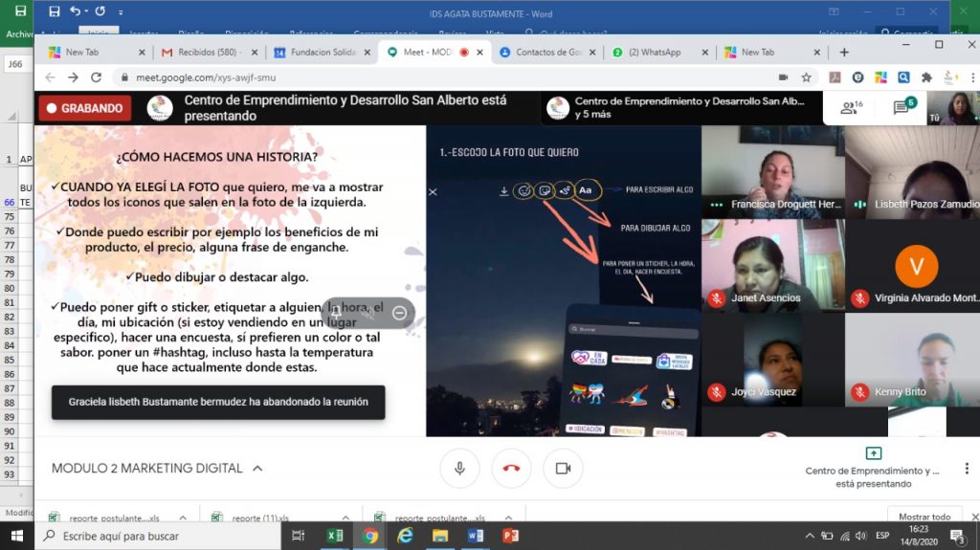
Task: Bookmark this page with the star icon
Action: [x=807, y=77]
